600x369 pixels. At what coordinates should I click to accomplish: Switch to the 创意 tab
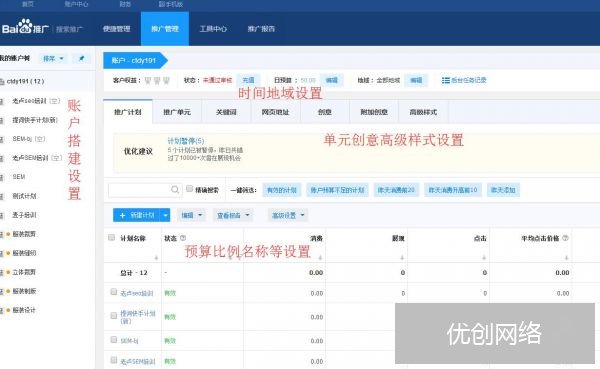pyautogui.click(x=324, y=112)
